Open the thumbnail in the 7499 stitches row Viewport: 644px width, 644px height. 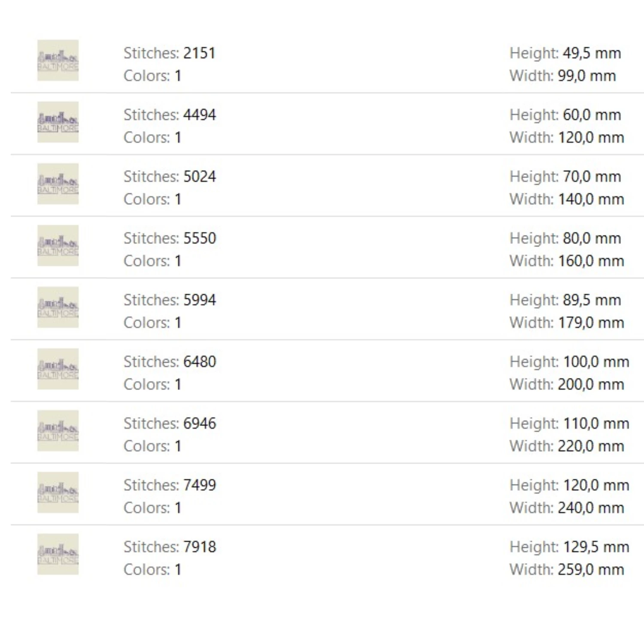coord(58,492)
